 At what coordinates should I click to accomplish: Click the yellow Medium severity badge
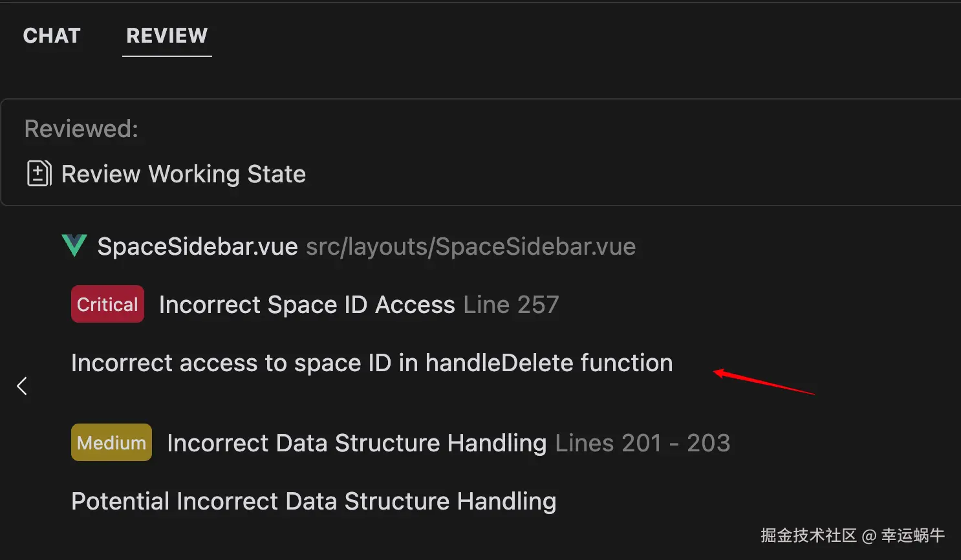pyautogui.click(x=111, y=442)
